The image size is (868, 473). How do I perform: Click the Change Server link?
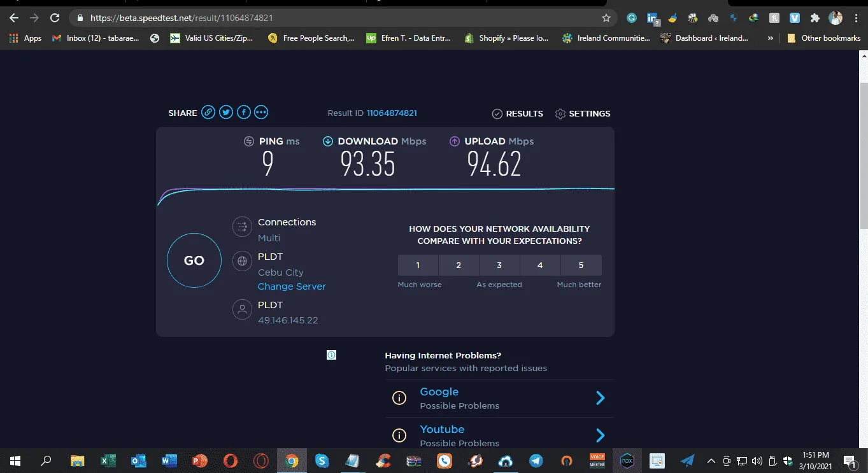click(x=292, y=286)
